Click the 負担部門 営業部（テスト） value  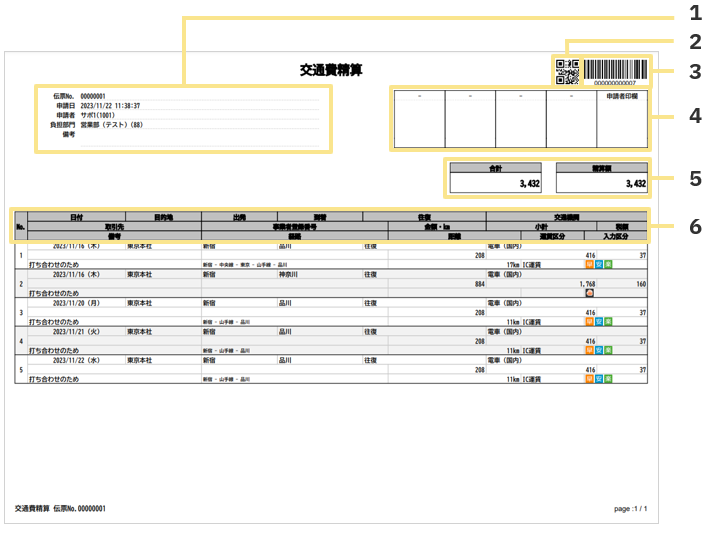point(111,125)
